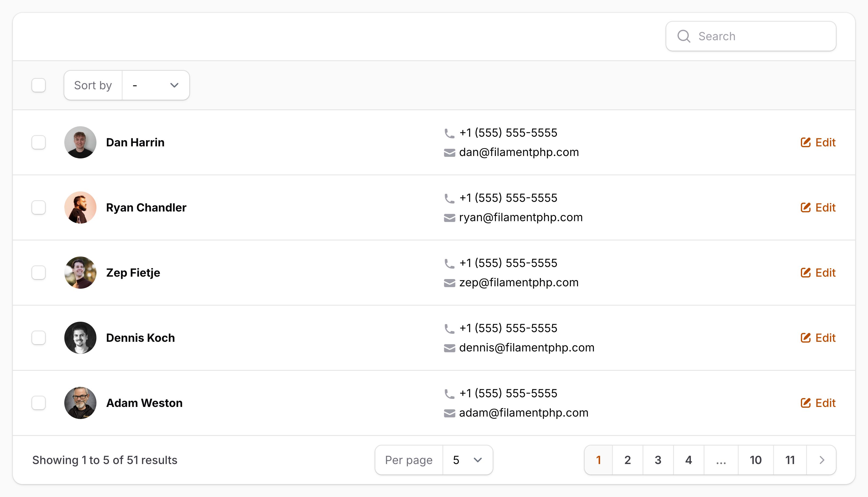Click phone icon in Dan Harrin row
Image resolution: width=868 pixels, height=497 pixels.
tap(450, 133)
